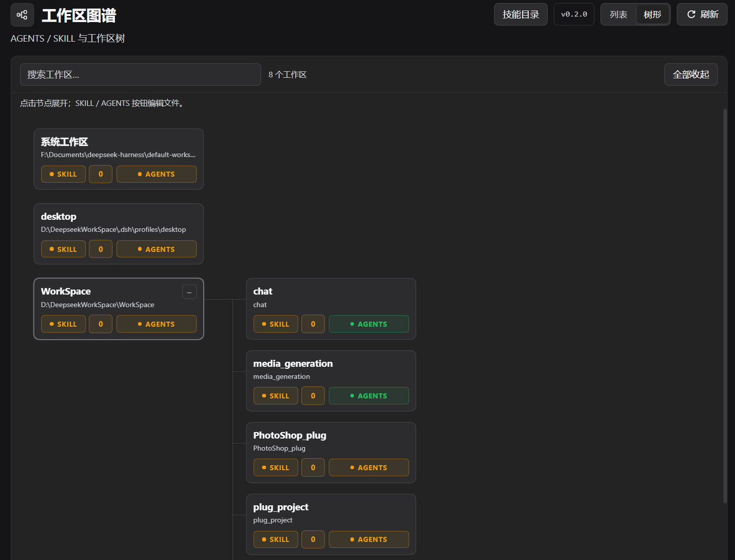The height and width of the screenshot is (560, 735).
Task: Open SKILL for media_generation node
Action: [276, 396]
